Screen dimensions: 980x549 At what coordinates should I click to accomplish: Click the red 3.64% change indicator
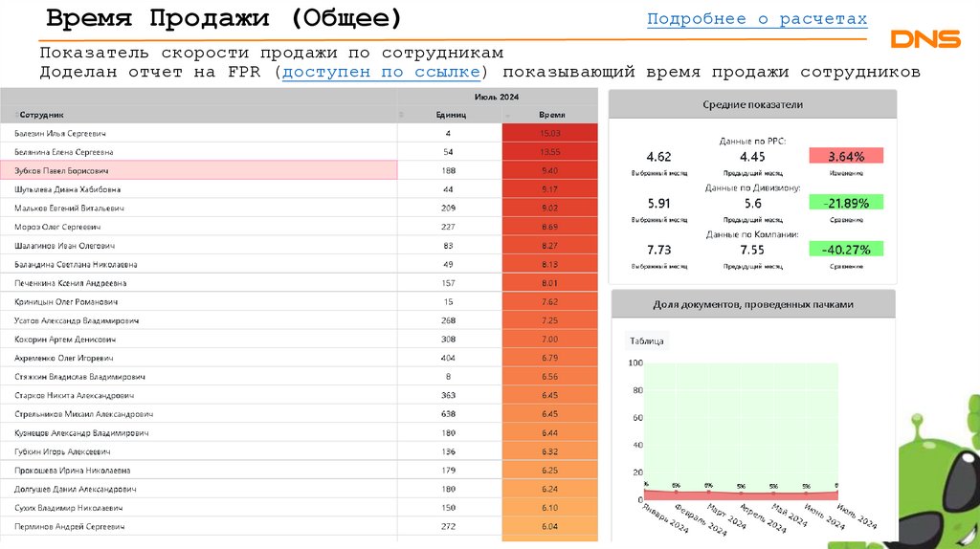tap(846, 156)
